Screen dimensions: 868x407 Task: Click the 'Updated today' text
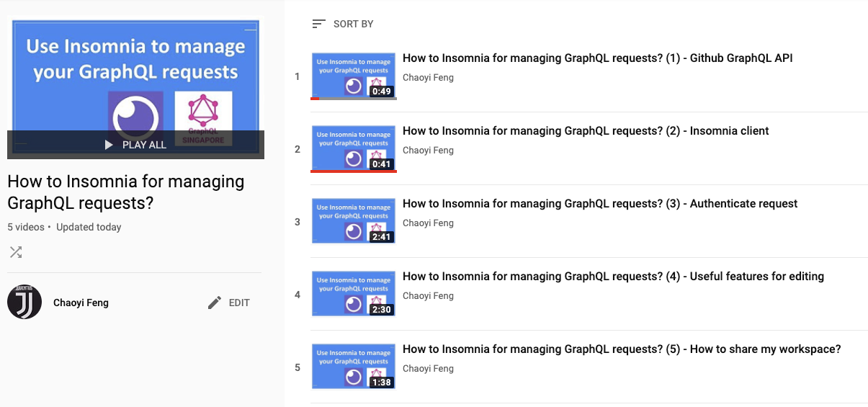click(x=89, y=227)
